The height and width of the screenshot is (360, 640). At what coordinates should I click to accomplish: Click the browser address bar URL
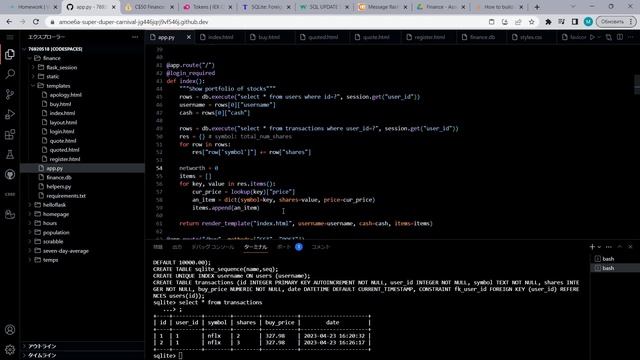tap(133, 22)
